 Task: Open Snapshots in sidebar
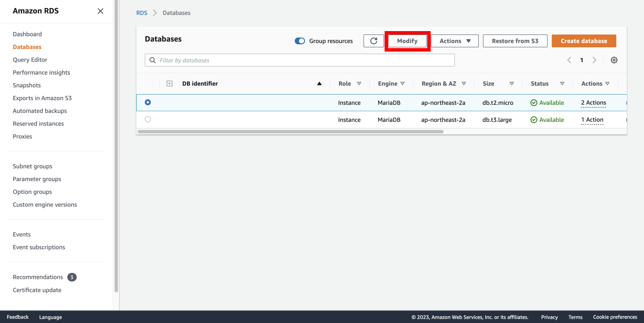point(27,85)
